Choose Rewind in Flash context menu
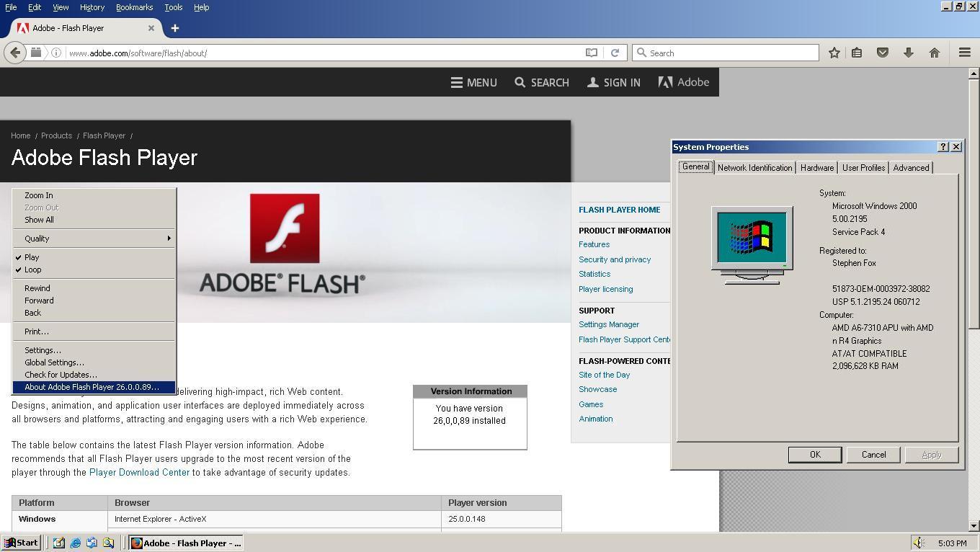Screen dimensions: 980x552 click(x=94, y=288)
